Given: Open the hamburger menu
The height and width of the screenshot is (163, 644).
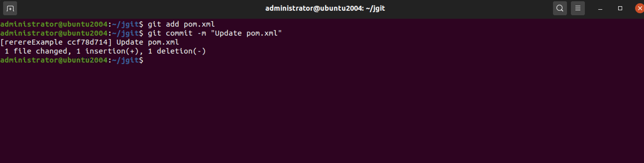Looking at the screenshot, I should click(x=578, y=8).
